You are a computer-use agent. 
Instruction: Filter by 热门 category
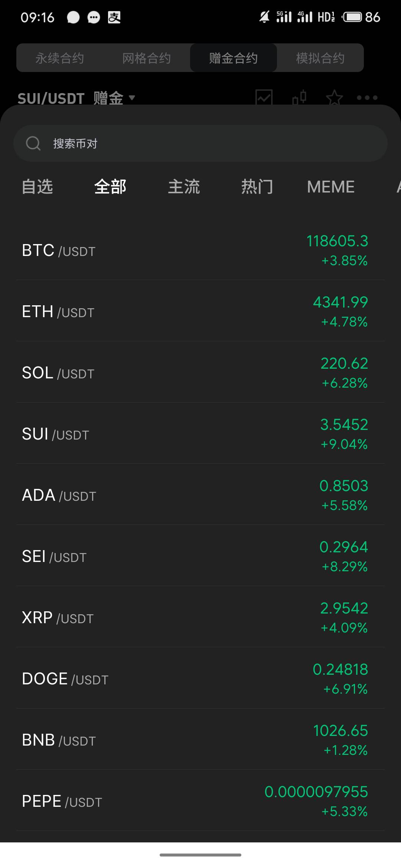257,187
